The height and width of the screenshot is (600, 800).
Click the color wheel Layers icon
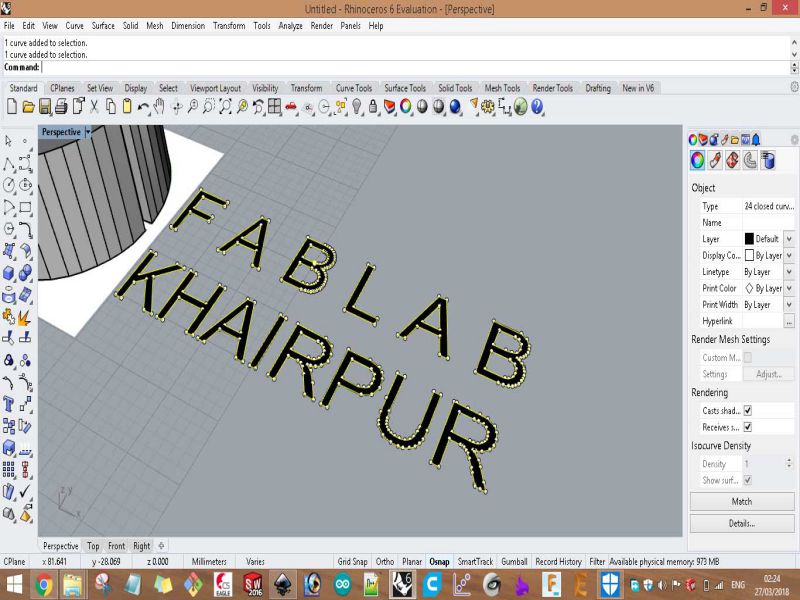406,107
